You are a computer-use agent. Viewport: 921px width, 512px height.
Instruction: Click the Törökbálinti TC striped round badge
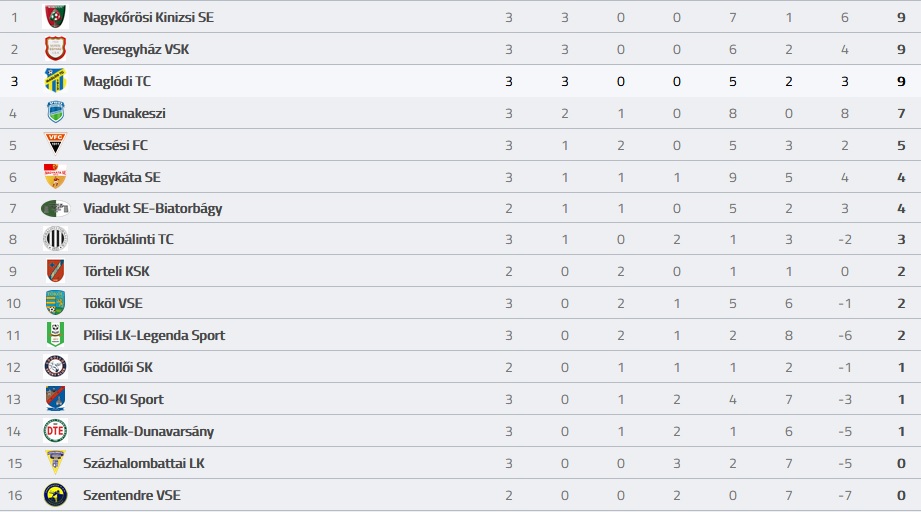point(55,239)
